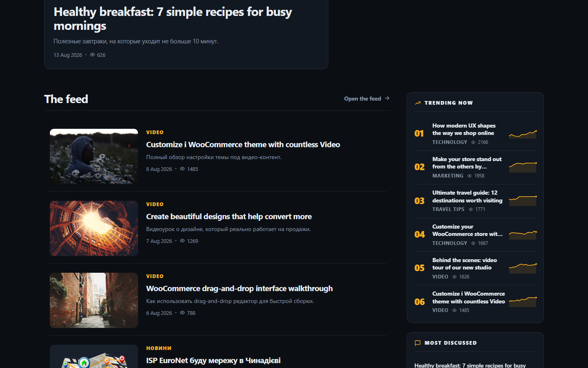Click the sparkline chart for trending item 01
Image resolution: width=588 pixels, height=368 pixels.
point(523,134)
